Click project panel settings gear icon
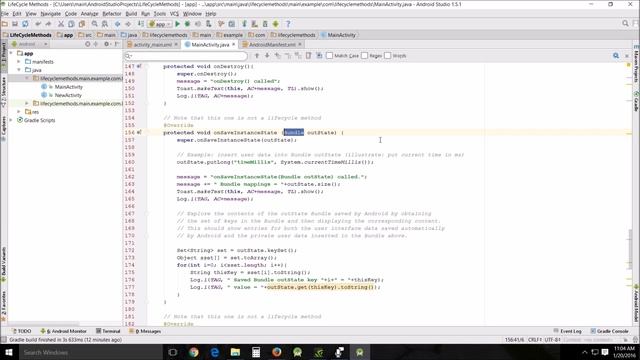640x360 pixels. pos(107,44)
